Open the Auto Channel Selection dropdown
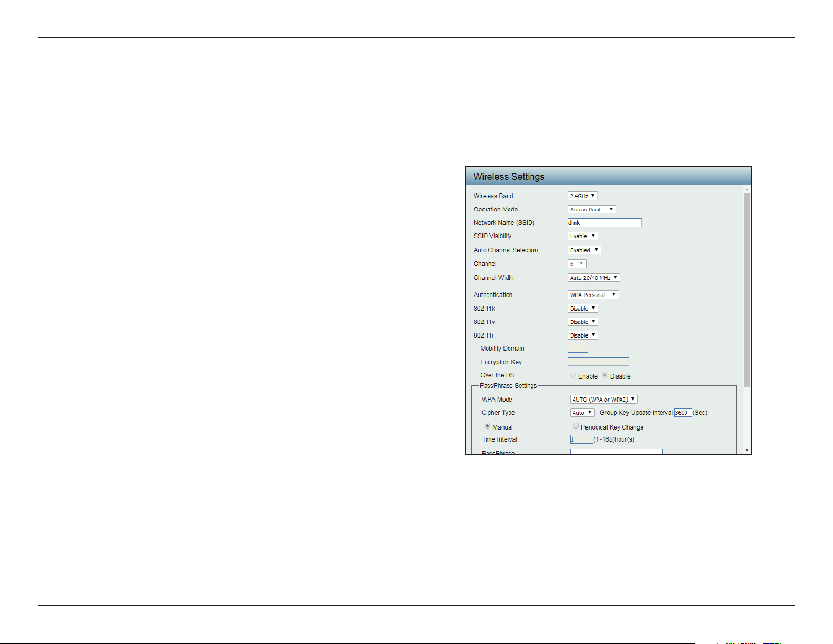 (x=584, y=250)
